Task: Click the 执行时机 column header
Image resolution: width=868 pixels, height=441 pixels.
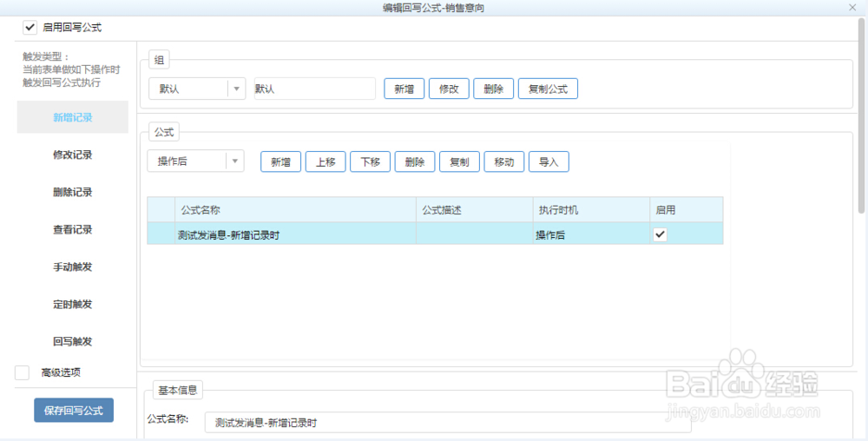Action: [x=591, y=210]
